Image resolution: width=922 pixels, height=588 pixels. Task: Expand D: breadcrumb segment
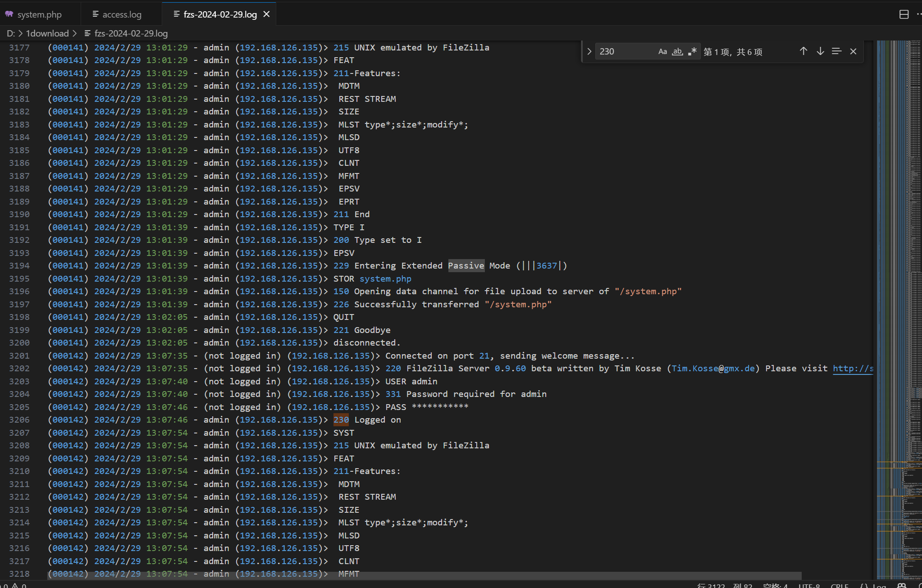tap(11, 33)
